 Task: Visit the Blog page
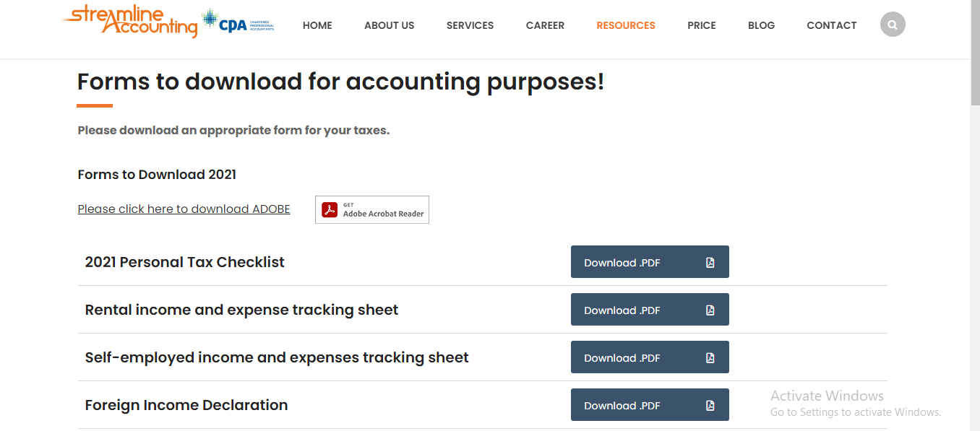click(761, 25)
